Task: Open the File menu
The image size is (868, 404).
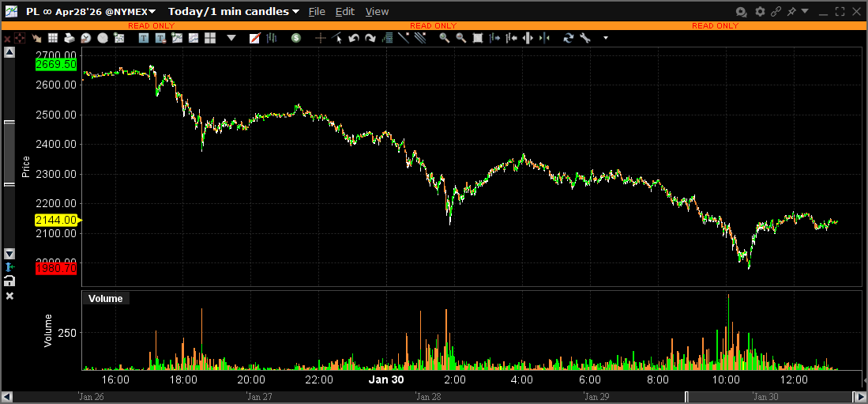Action: click(317, 12)
